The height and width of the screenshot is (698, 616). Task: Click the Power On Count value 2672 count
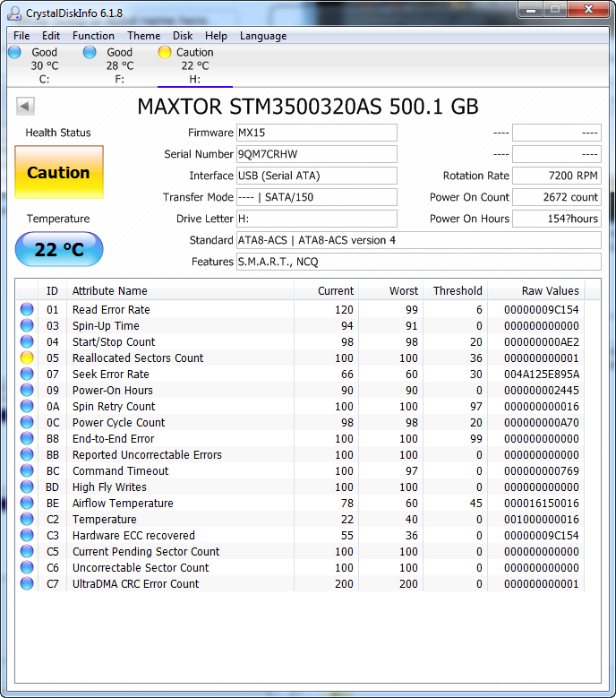(x=557, y=197)
